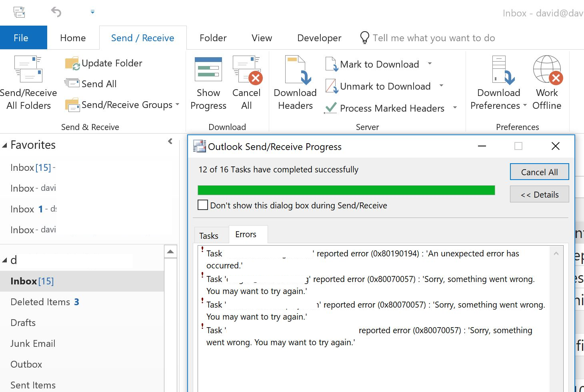Click the Update Folder icon
This screenshot has width=584, height=392.
coord(72,64)
